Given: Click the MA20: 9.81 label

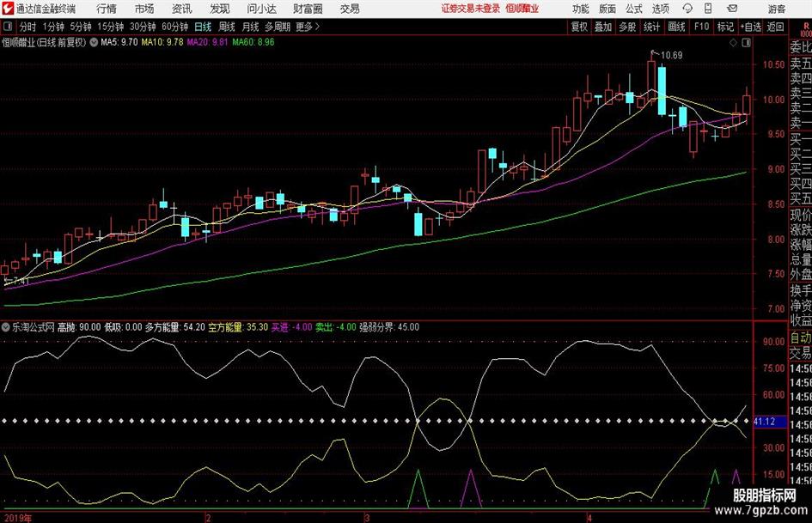Looking at the screenshot, I should (x=207, y=42).
